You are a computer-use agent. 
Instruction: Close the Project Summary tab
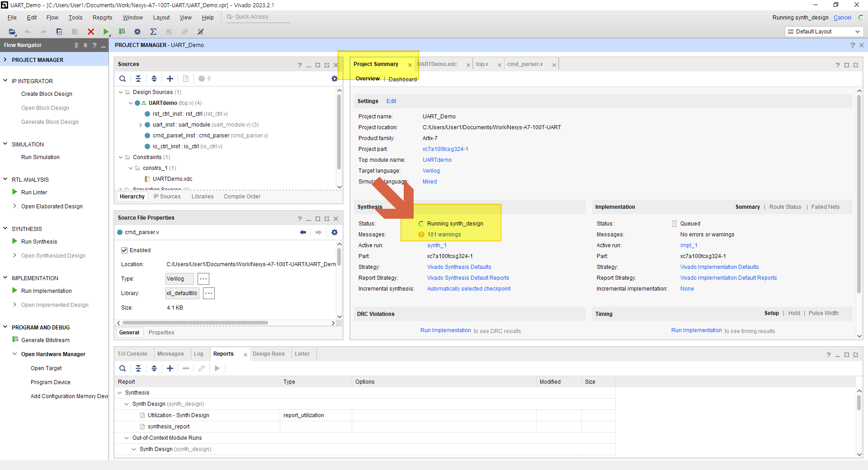(x=410, y=65)
